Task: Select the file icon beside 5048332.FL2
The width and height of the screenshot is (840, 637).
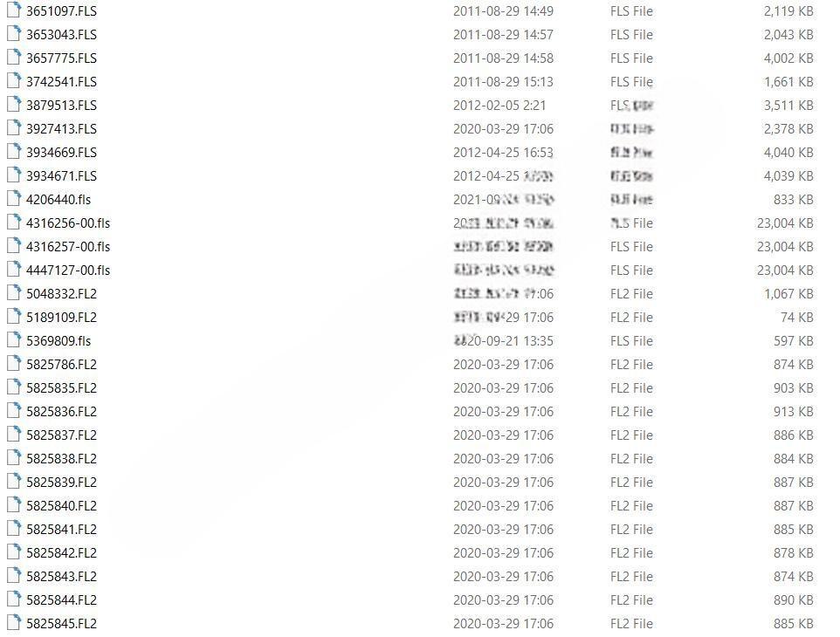Action: tap(13, 293)
